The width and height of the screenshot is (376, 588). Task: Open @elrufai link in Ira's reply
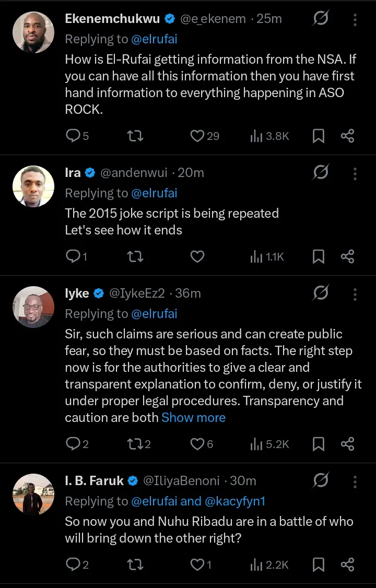point(154,193)
